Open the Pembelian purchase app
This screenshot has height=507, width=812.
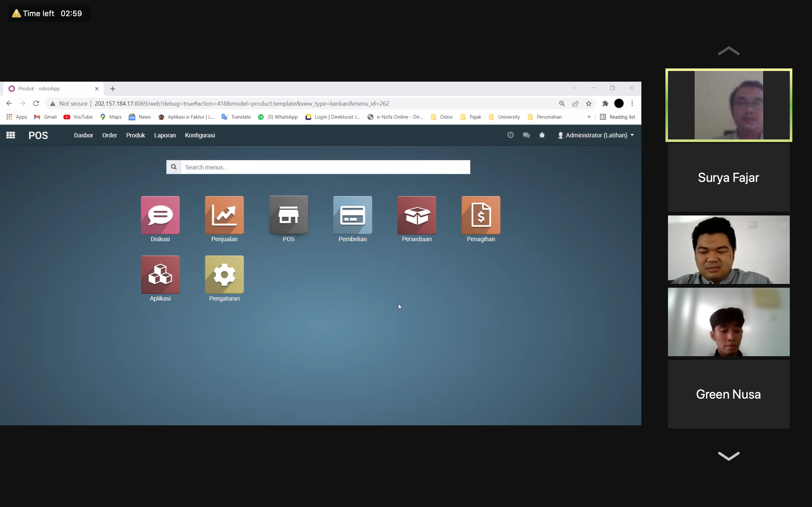tap(352, 215)
